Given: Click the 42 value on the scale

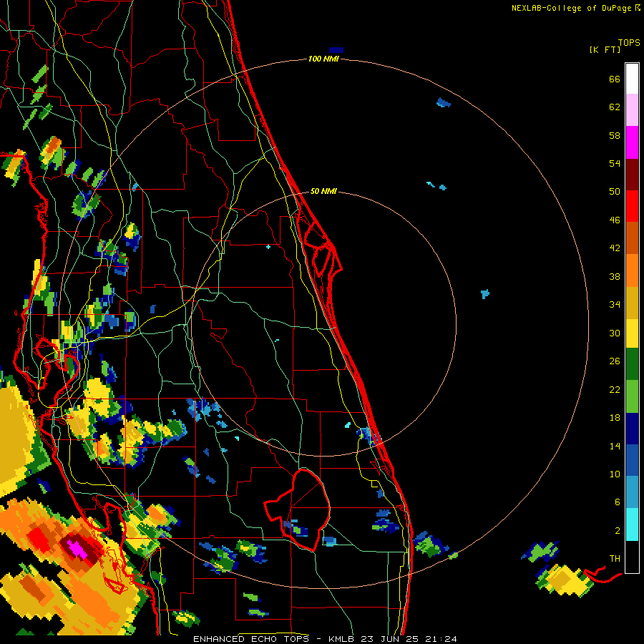Looking at the screenshot, I should coord(615,248).
